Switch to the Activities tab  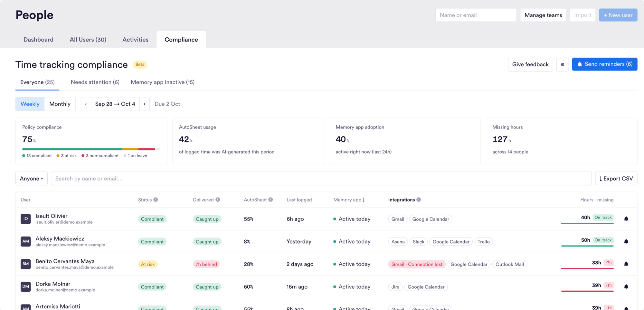(x=136, y=40)
